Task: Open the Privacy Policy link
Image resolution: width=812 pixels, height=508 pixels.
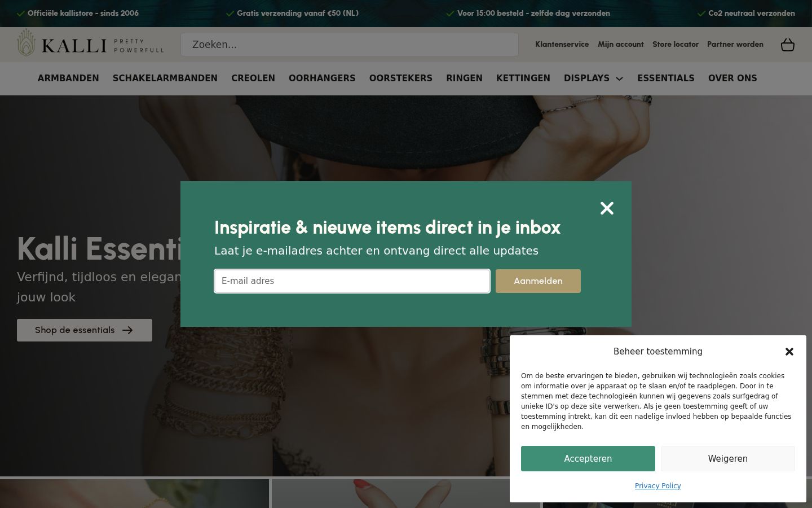Action: [x=658, y=486]
